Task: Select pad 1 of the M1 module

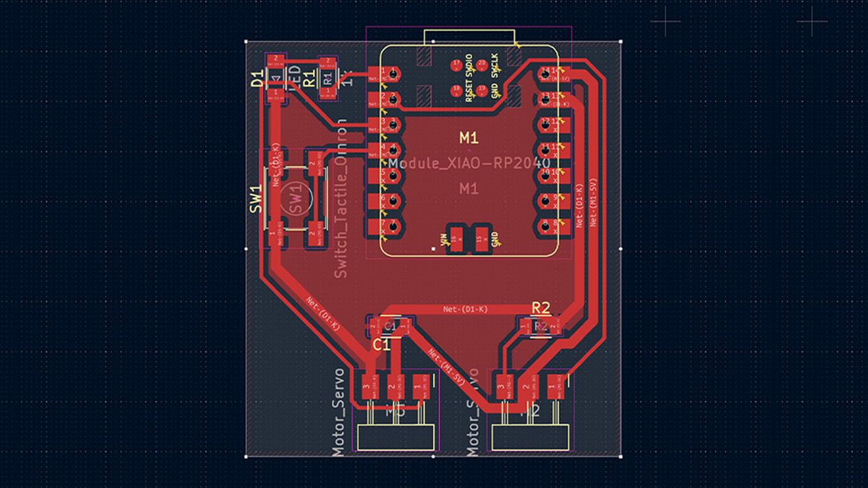Action: pyautogui.click(x=384, y=74)
